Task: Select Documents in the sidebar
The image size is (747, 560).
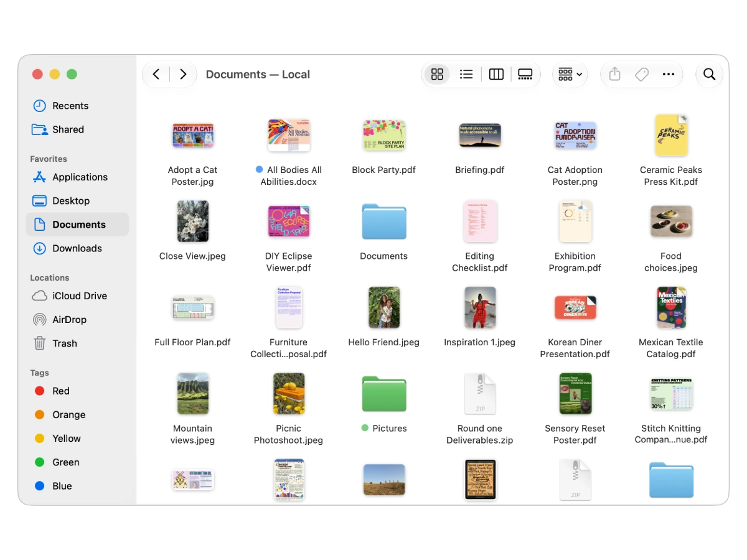Action: pos(77,225)
